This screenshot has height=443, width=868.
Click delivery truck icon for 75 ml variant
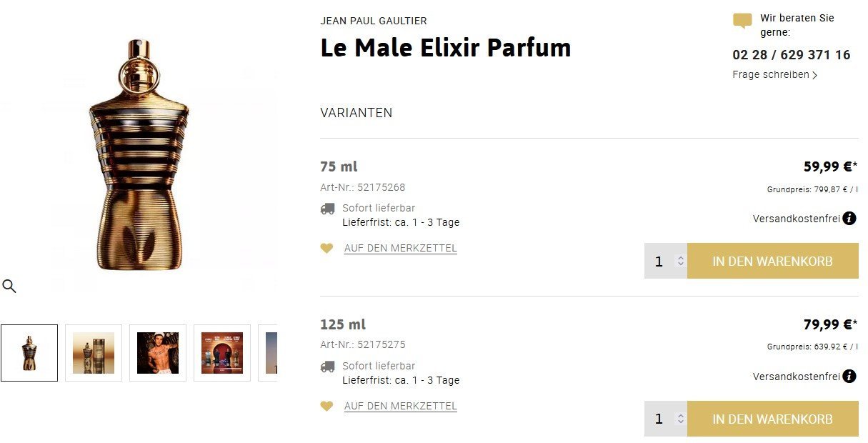point(327,209)
